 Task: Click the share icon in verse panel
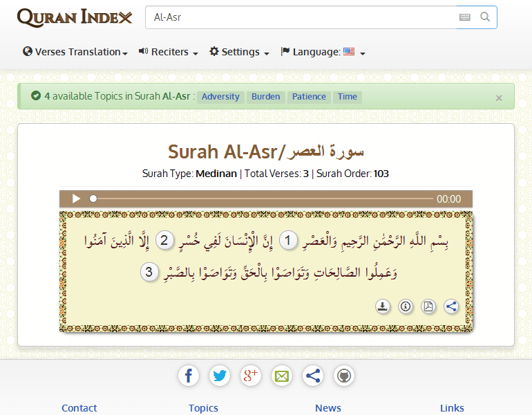451,306
